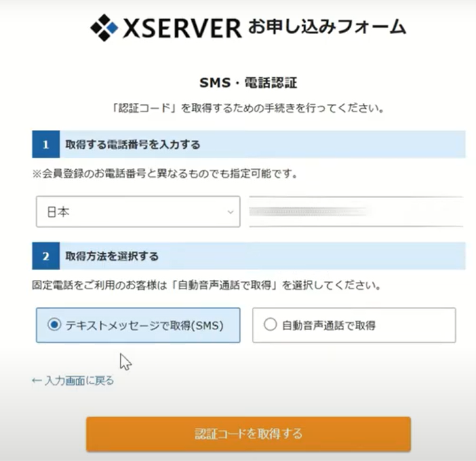This screenshot has width=476, height=461.
Task: Click the XSERVER diamond logo icon
Action: pos(104,28)
